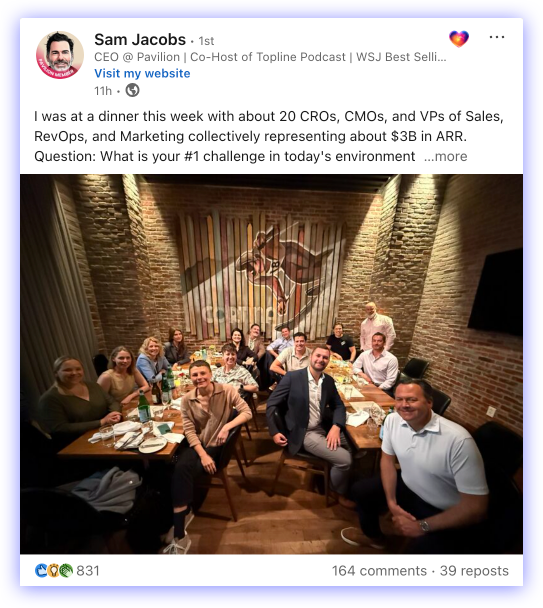Open the three-dot post options menu
Viewport: 543px width, 608px height.
tap(496, 37)
